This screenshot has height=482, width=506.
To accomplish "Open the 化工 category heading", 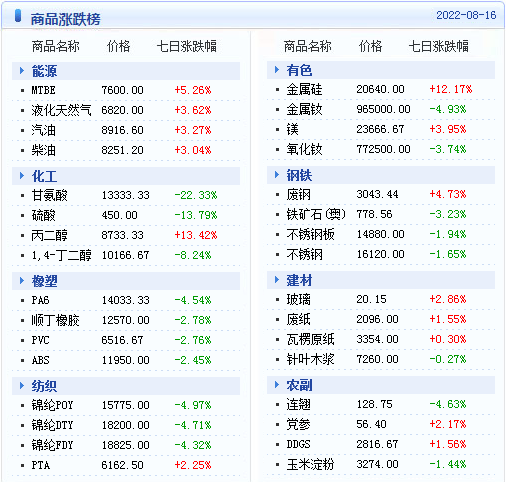I will pos(44,176).
